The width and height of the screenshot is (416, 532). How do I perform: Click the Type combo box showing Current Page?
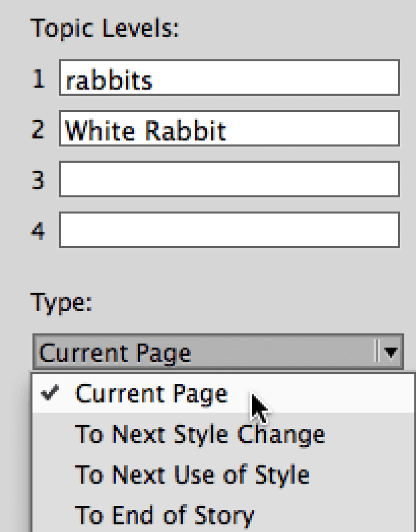(x=187, y=351)
